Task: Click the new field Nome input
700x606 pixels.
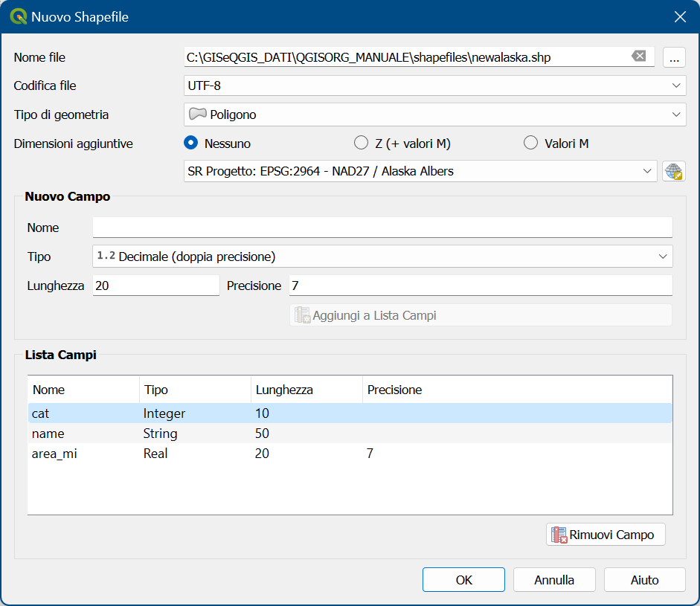Action: pos(382,228)
